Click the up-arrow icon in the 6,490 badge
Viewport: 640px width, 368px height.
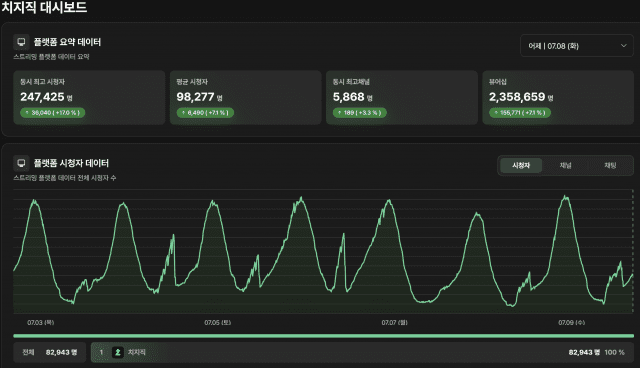point(183,113)
